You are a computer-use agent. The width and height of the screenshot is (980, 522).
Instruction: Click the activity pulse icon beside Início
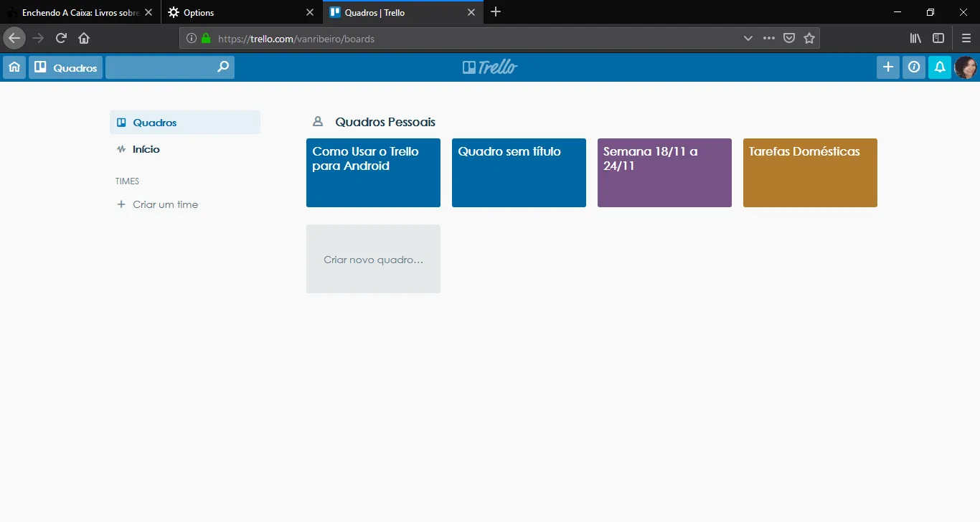click(121, 149)
